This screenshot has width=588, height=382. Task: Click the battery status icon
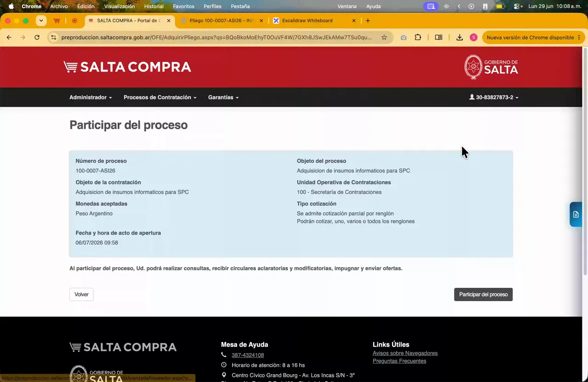coord(500,6)
